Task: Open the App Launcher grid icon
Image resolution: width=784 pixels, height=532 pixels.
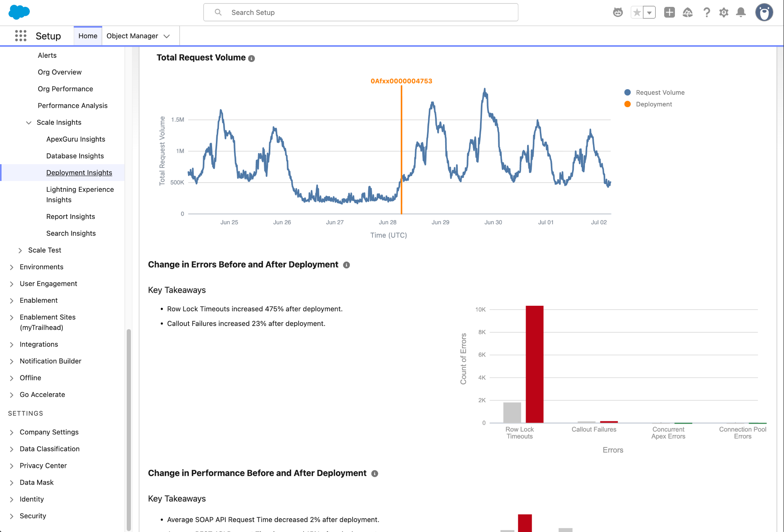Action: tap(21, 36)
